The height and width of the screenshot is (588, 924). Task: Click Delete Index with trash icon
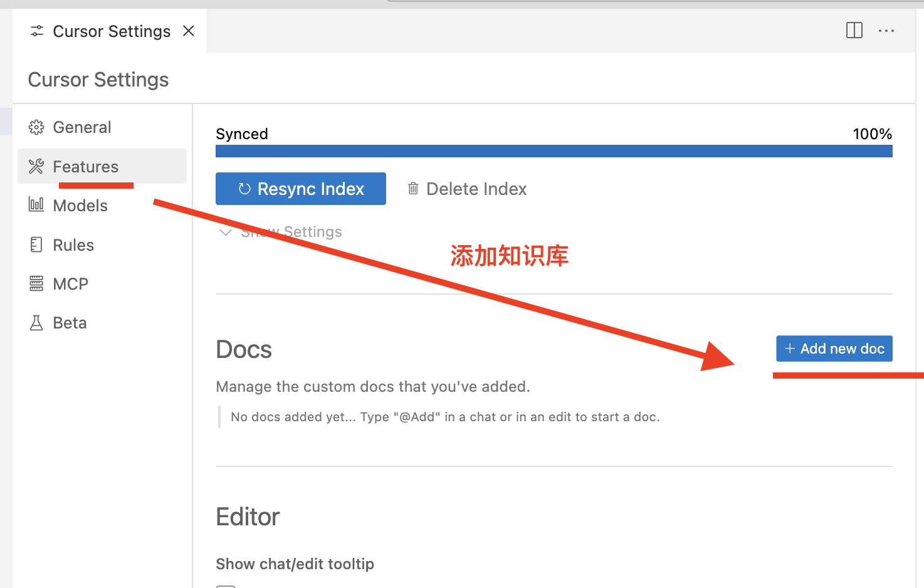click(467, 189)
